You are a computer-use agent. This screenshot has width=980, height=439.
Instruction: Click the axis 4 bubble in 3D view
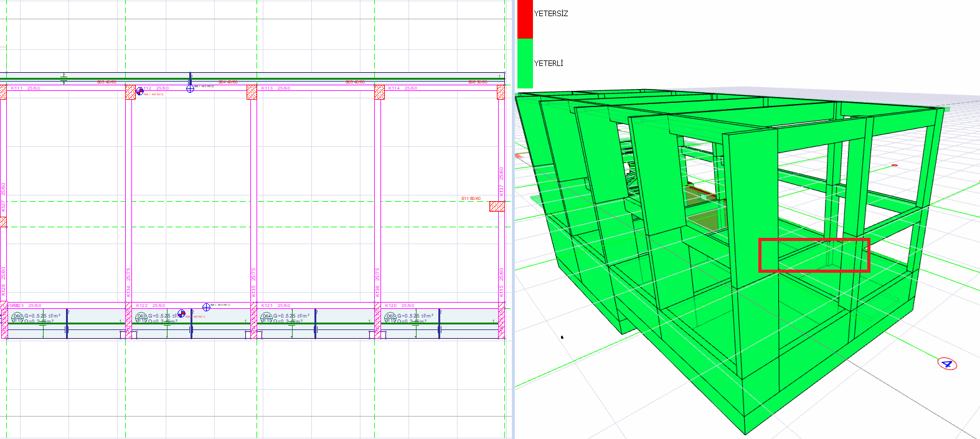[x=947, y=364]
